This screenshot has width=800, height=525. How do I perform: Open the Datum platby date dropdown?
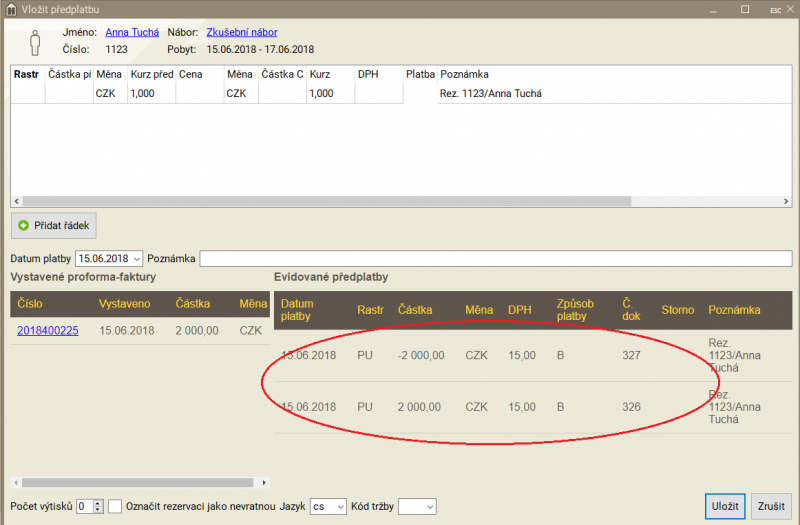pyautogui.click(x=137, y=259)
